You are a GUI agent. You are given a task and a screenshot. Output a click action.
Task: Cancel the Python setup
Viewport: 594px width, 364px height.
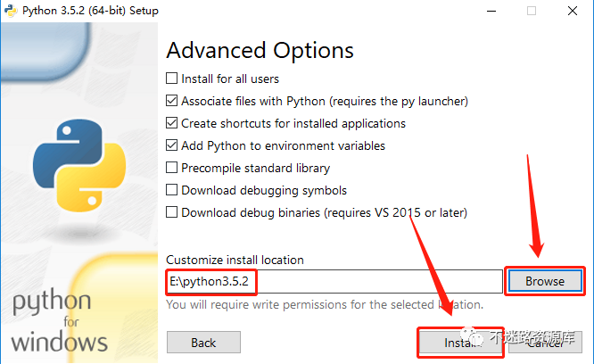[545, 343]
